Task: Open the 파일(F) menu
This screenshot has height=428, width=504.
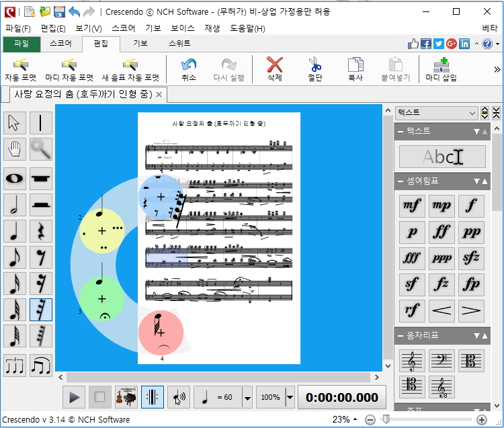Action: click(17, 28)
